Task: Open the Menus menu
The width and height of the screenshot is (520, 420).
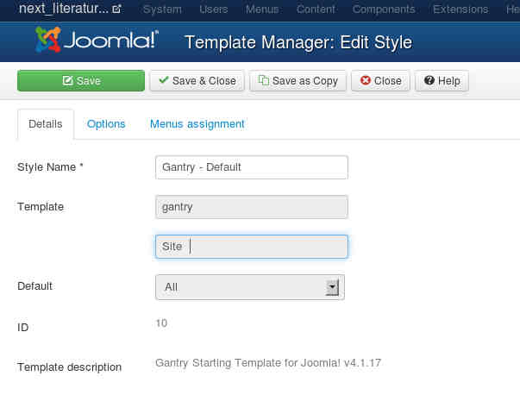Action: [262, 9]
